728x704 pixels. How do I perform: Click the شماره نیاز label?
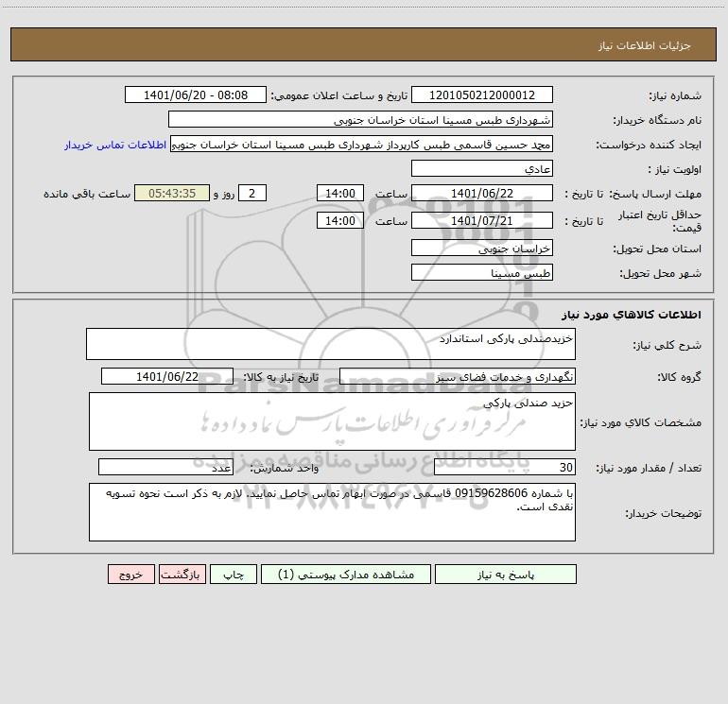(675, 96)
